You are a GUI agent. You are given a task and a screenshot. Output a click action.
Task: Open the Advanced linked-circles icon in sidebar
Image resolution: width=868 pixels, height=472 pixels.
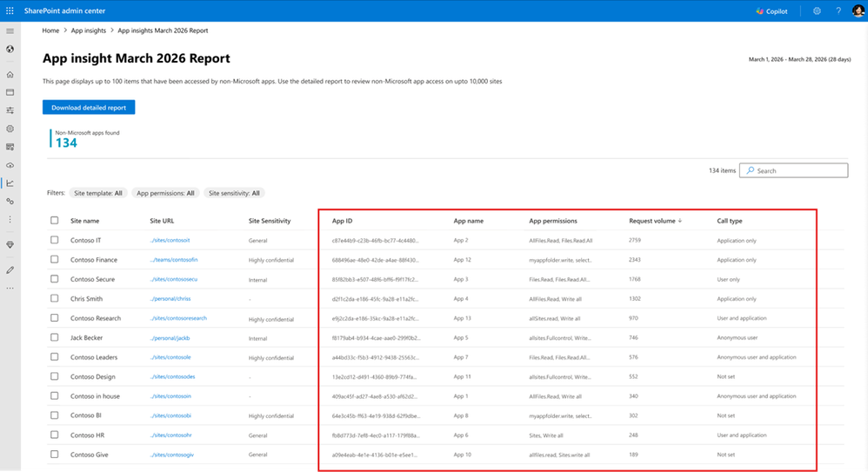(x=10, y=202)
